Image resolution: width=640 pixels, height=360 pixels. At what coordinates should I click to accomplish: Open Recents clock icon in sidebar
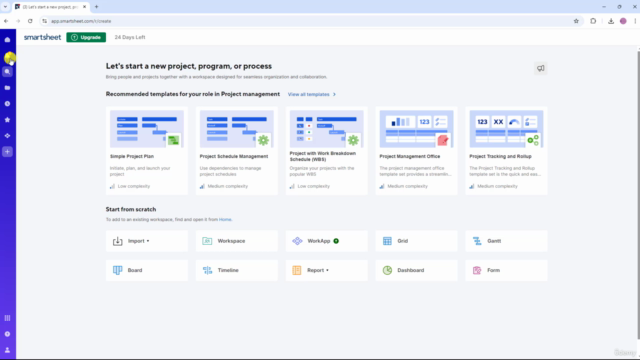(x=7, y=104)
